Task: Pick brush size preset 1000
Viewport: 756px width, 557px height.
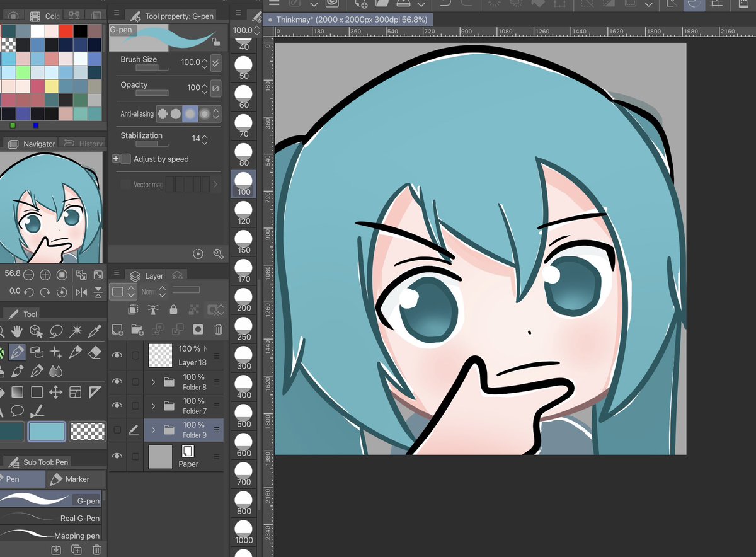Action: tap(244, 531)
